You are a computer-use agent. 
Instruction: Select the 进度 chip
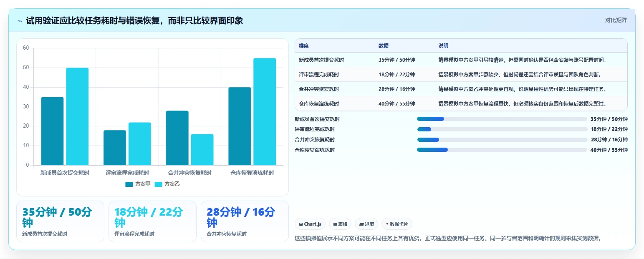(x=366, y=224)
